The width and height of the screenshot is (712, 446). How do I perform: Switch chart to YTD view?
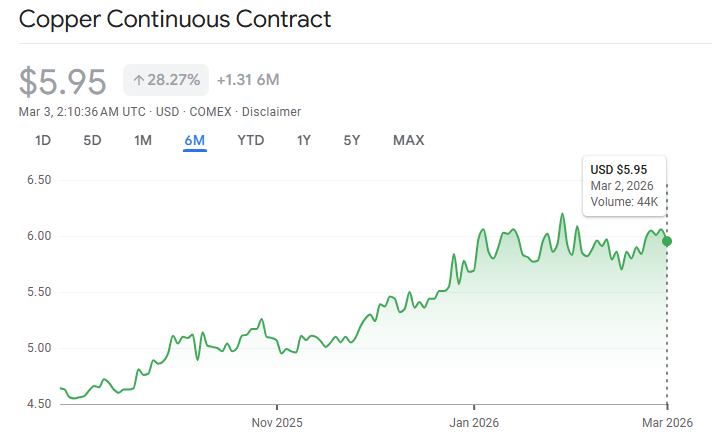[250, 140]
